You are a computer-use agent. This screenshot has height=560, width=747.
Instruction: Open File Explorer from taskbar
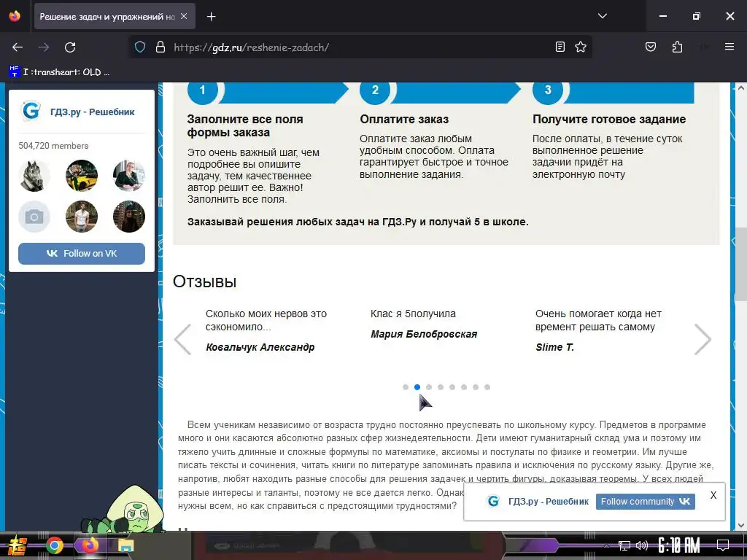coord(126,545)
